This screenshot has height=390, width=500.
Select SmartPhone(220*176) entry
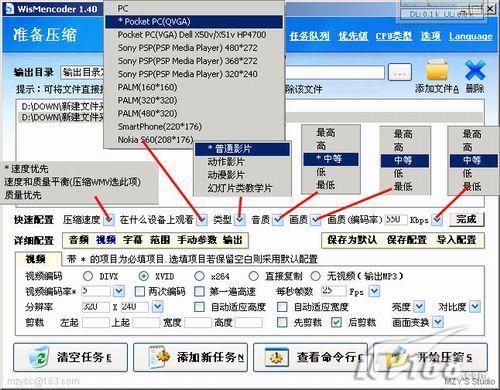(x=194, y=127)
